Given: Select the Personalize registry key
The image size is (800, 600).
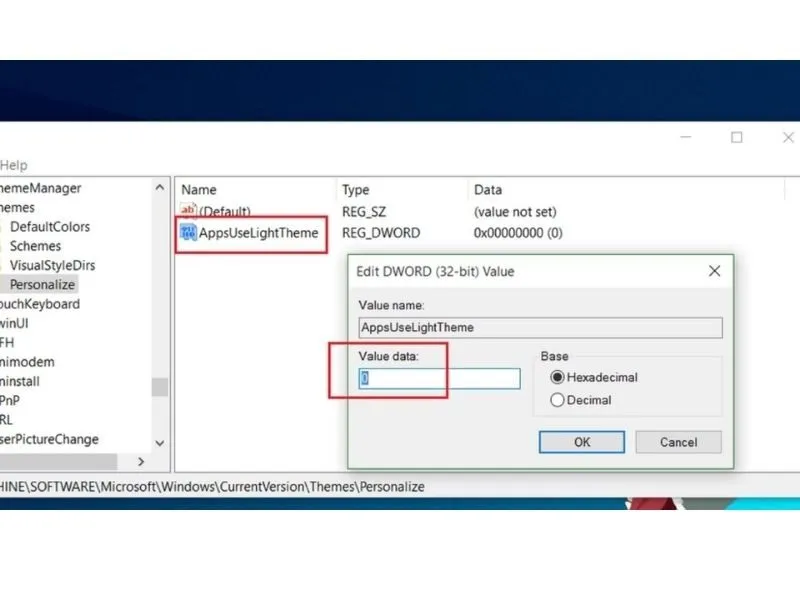Looking at the screenshot, I should pos(42,285).
